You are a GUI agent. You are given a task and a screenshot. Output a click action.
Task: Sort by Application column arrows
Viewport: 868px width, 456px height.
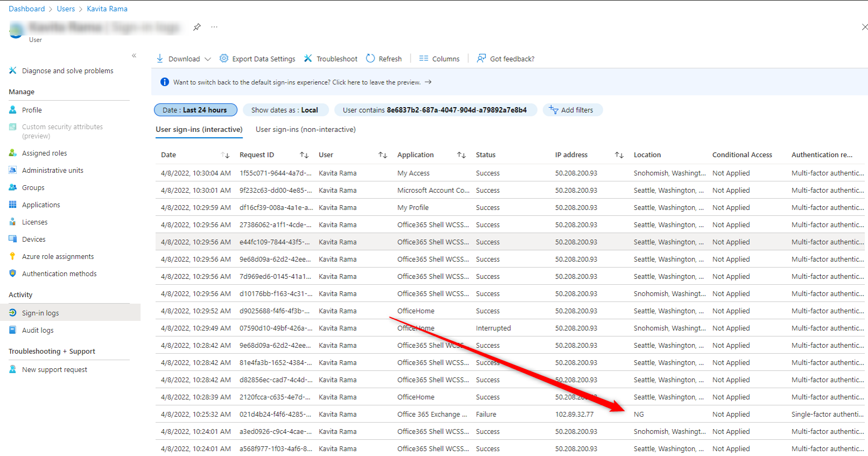click(x=461, y=155)
